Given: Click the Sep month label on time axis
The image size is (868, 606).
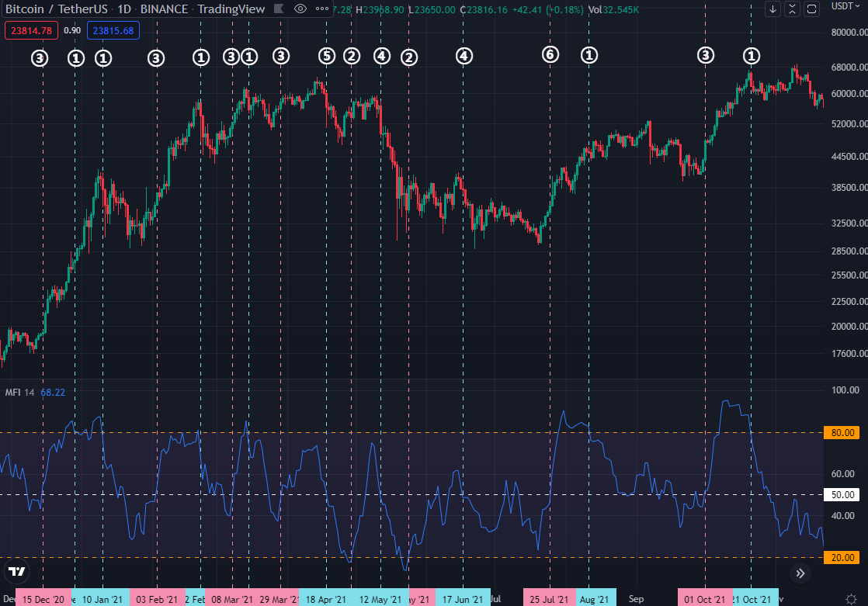Looking at the screenshot, I should click(636, 599).
